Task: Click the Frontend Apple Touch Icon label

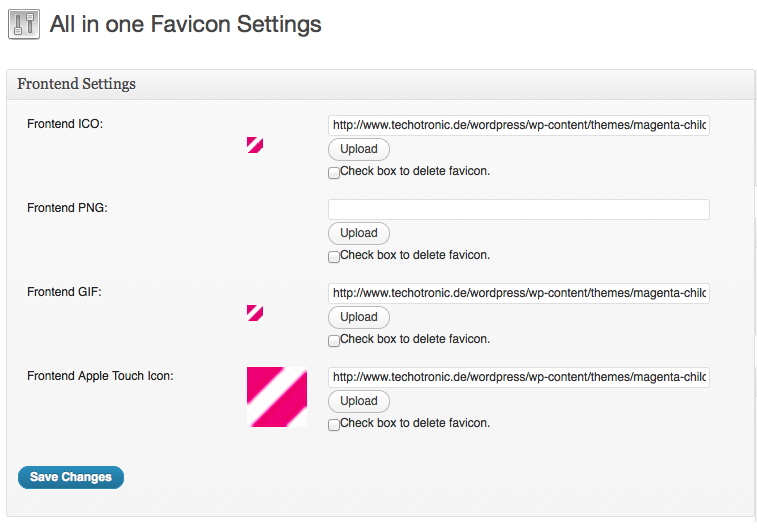Action: pyautogui.click(x=100, y=376)
